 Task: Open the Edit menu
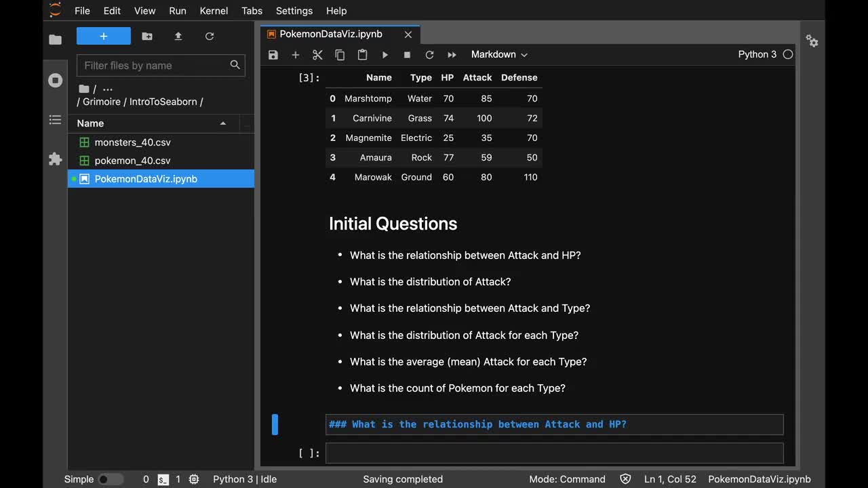point(112,11)
